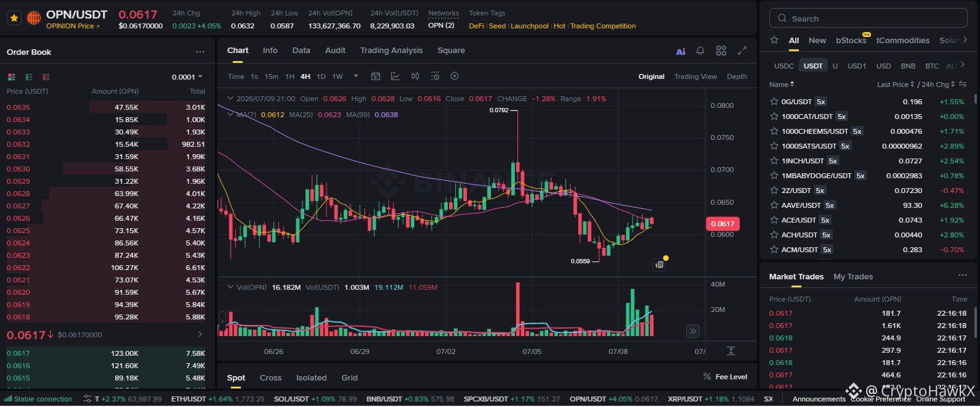980x407 pixels.
Task: Open candlestick chart style icon
Action: (415, 76)
